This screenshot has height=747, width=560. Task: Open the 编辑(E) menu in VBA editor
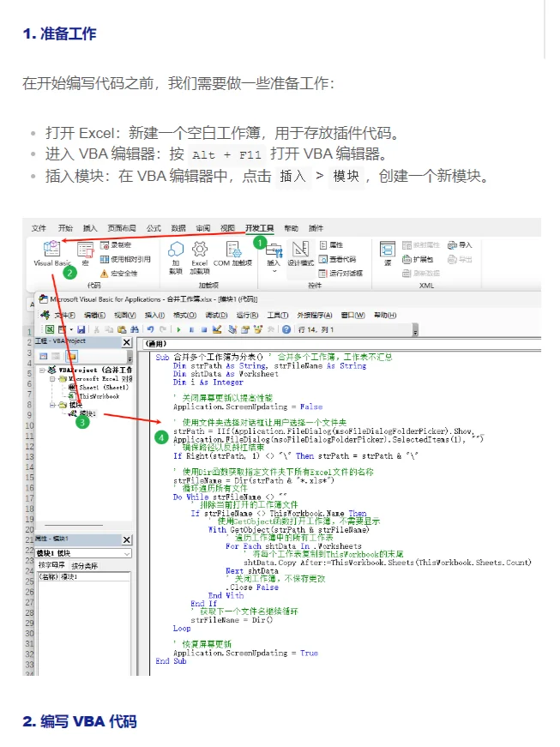94,316
